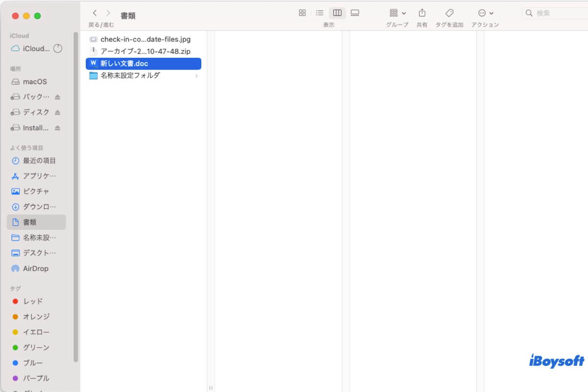Click inside the 検索 search field

(549, 13)
